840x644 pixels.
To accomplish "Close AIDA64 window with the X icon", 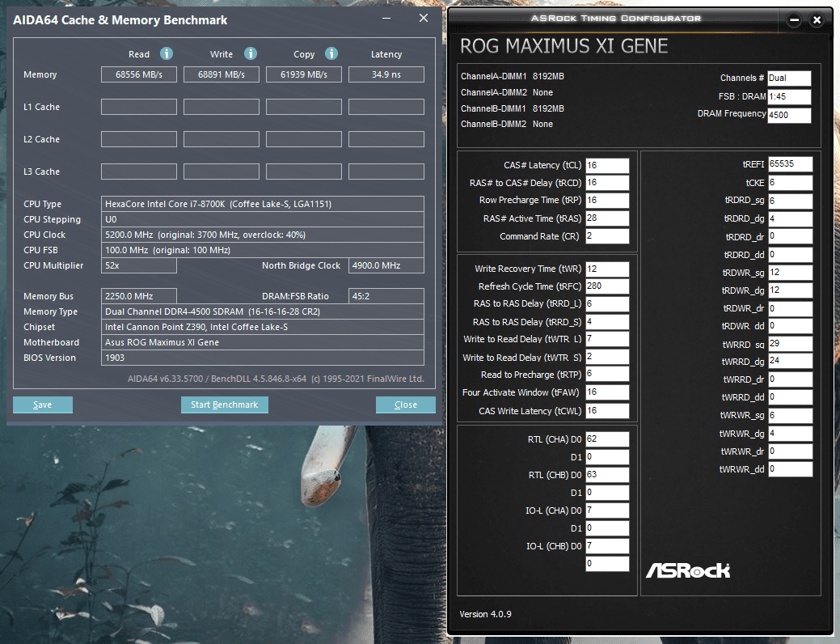I will pos(423,19).
